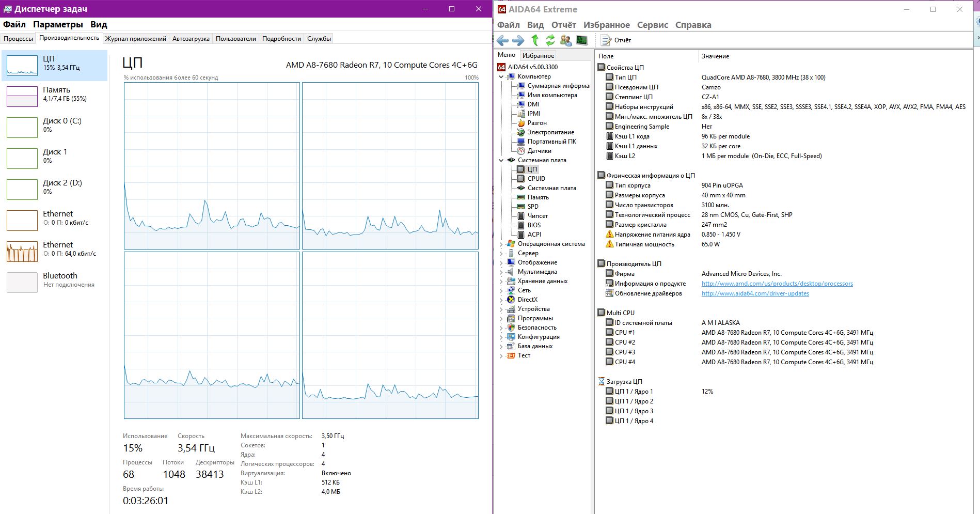This screenshot has width=980, height=514.
Task: Select Диск 1 performance item
Action: (54, 158)
